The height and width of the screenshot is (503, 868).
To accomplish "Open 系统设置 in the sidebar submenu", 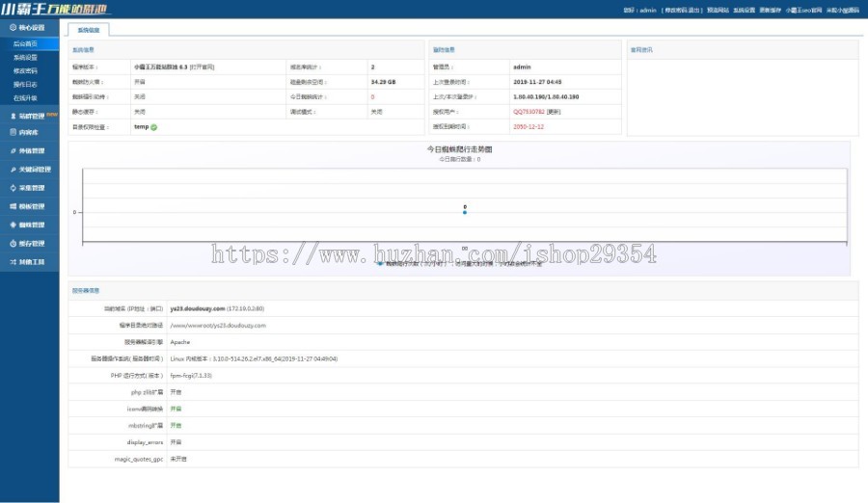I will pyautogui.click(x=26, y=57).
